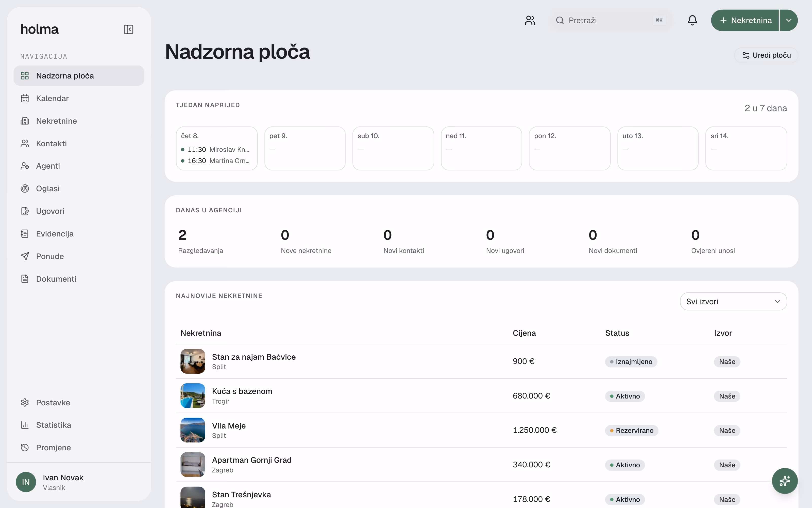Click the Nekretnine building icon
Viewport: 812px width, 508px height.
25,121
